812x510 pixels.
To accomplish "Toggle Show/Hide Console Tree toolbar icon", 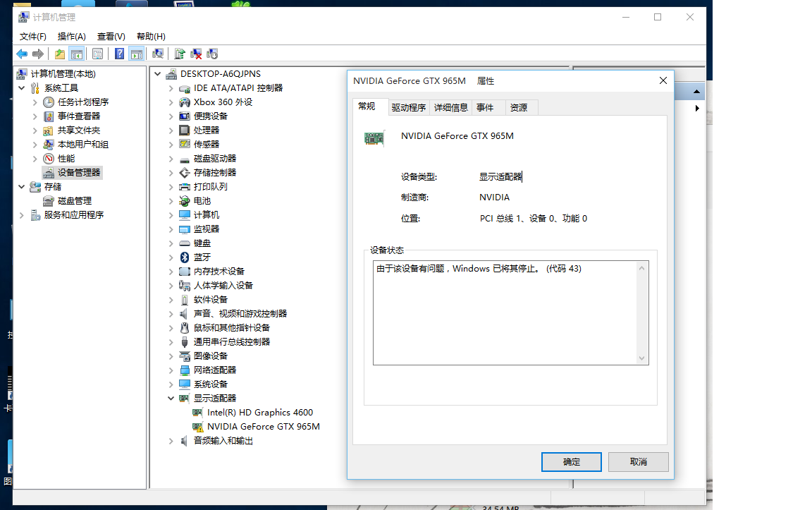I will coord(77,54).
